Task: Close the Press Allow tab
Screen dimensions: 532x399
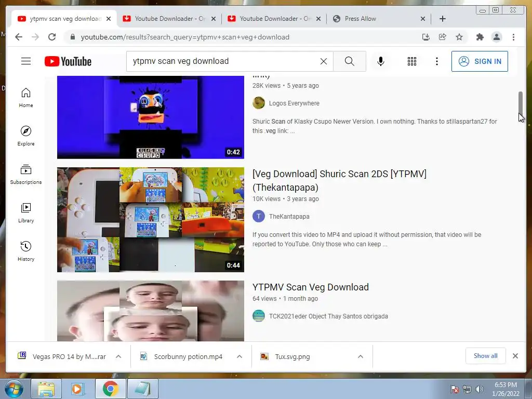Action: (423, 19)
